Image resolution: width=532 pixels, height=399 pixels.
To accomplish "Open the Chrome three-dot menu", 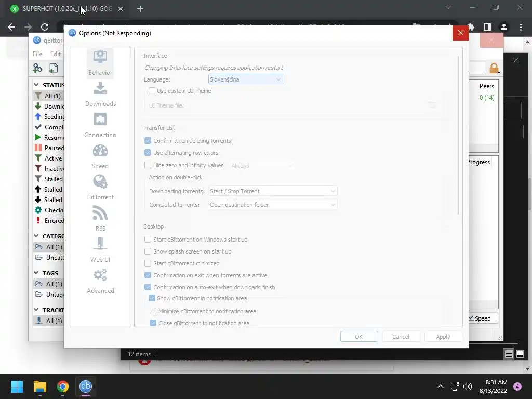I will 521,27.
